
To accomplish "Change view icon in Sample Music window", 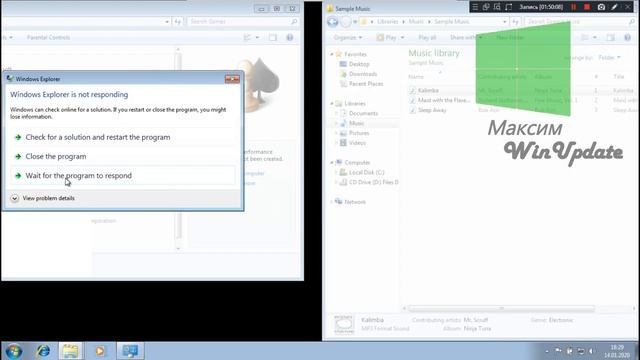I will [585, 38].
